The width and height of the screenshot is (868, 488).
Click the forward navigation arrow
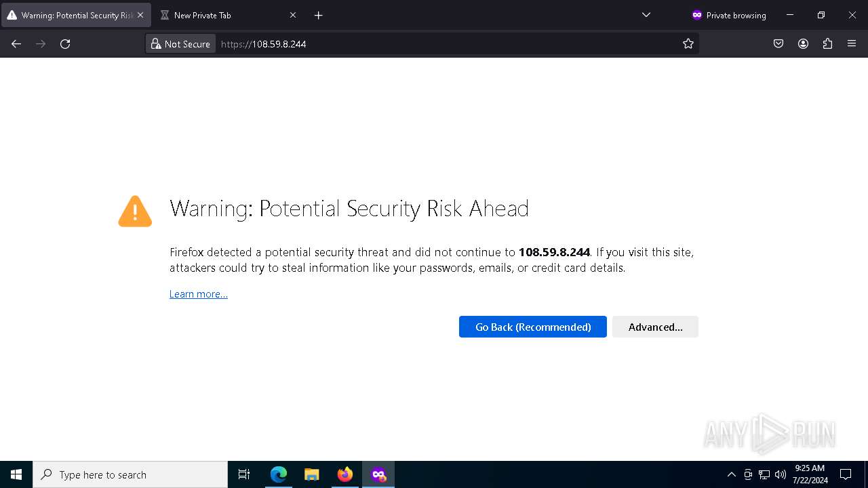[41, 44]
